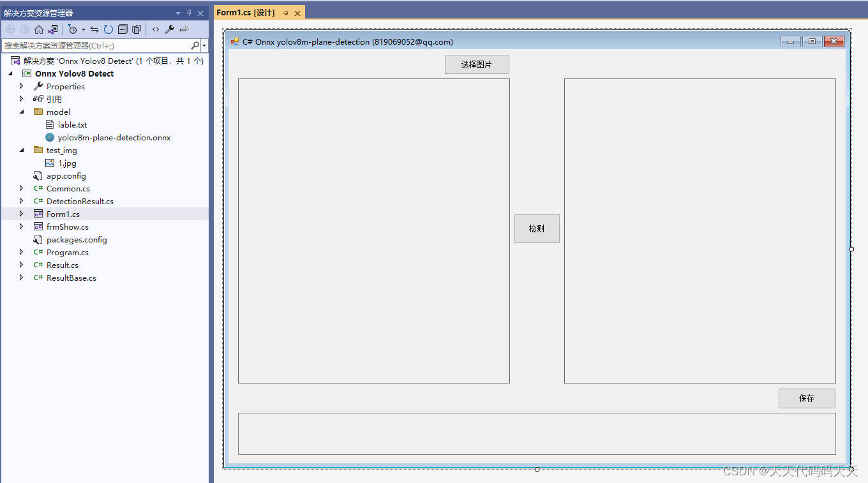The width and height of the screenshot is (868, 483).
Task: Select the Sync with Active Document icon
Action: pos(94,29)
